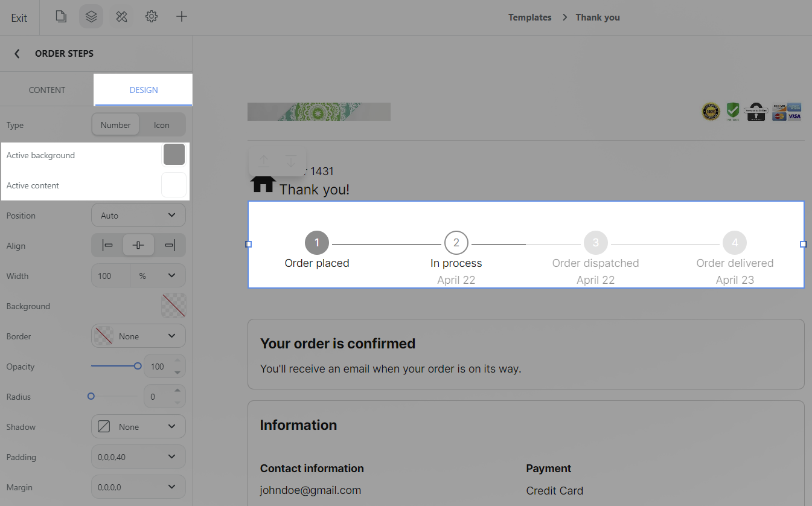Open the Active background color swatch
Screen dimensions: 812x506
coord(174,155)
